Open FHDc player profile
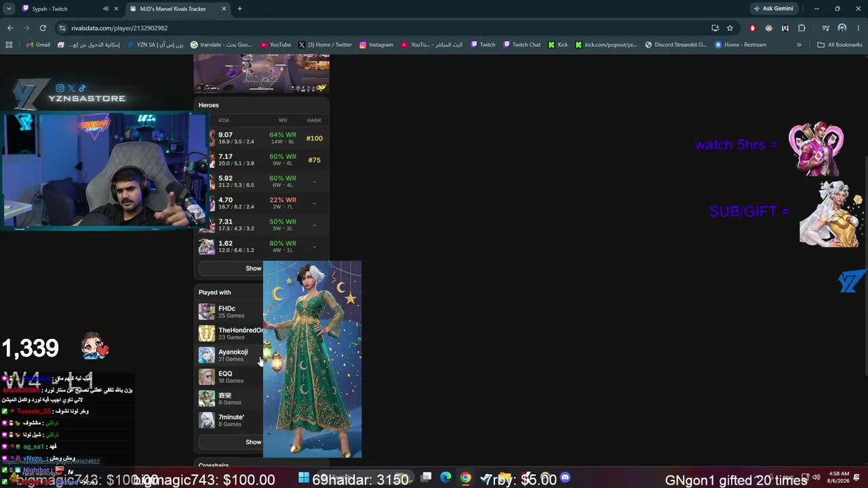 tap(226, 308)
